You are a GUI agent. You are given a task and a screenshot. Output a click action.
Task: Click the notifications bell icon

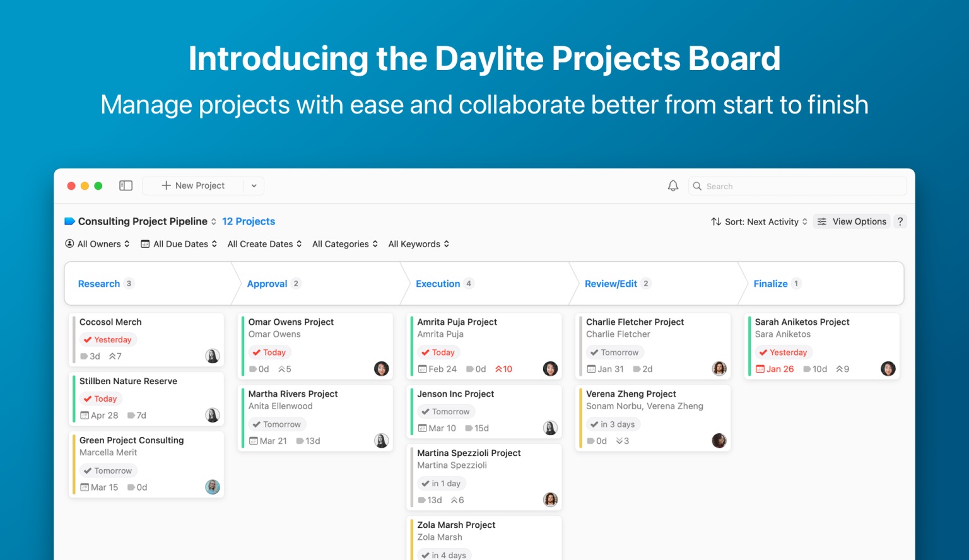673,185
